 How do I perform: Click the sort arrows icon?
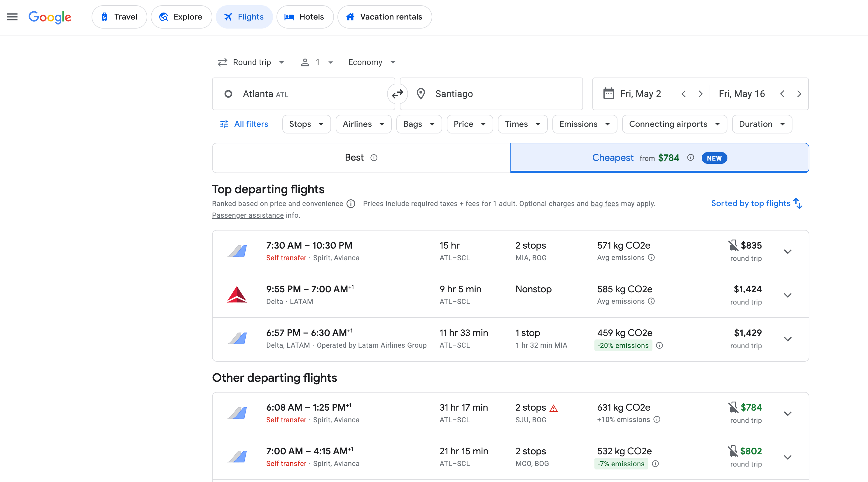798,203
